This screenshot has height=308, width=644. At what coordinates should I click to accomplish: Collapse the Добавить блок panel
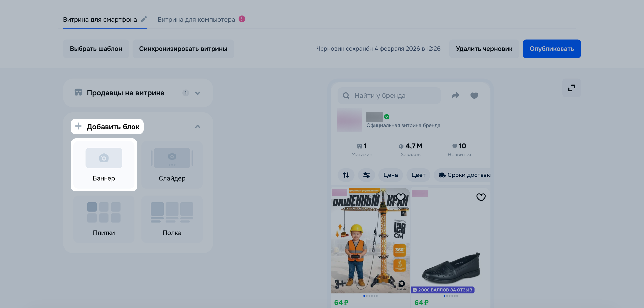(x=197, y=127)
